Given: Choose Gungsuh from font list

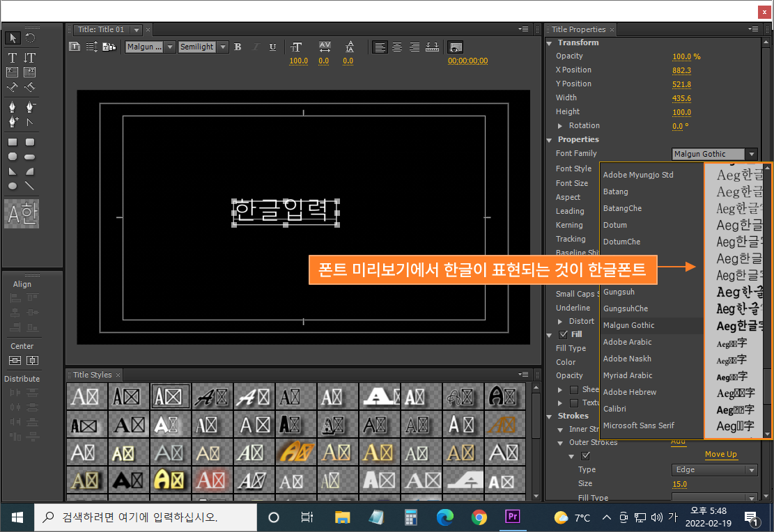Looking at the screenshot, I should tap(651, 292).
